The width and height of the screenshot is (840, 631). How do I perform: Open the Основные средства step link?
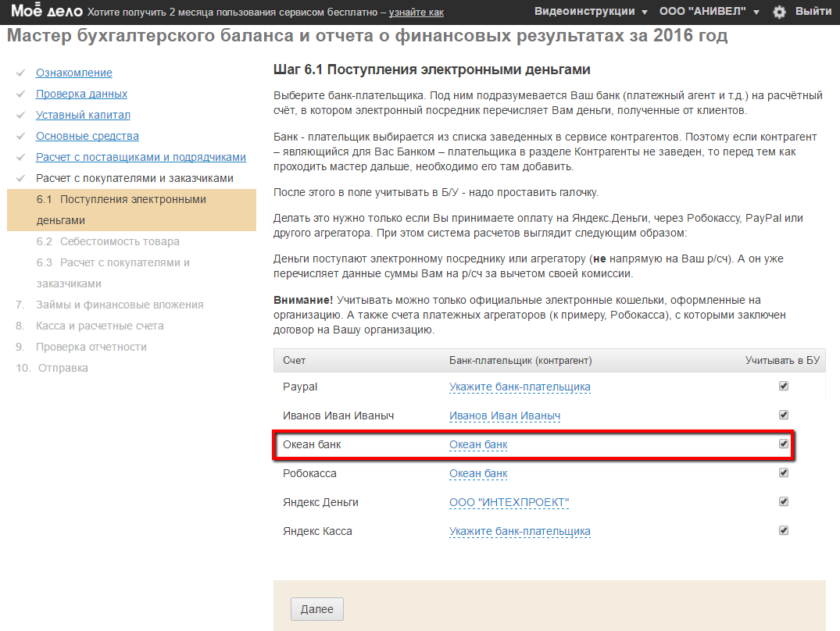click(x=88, y=136)
